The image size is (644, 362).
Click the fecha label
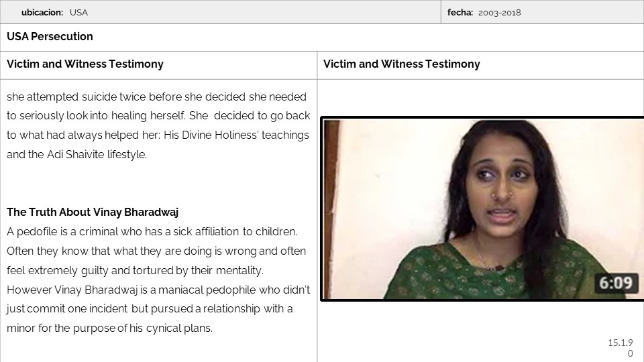point(460,12)
